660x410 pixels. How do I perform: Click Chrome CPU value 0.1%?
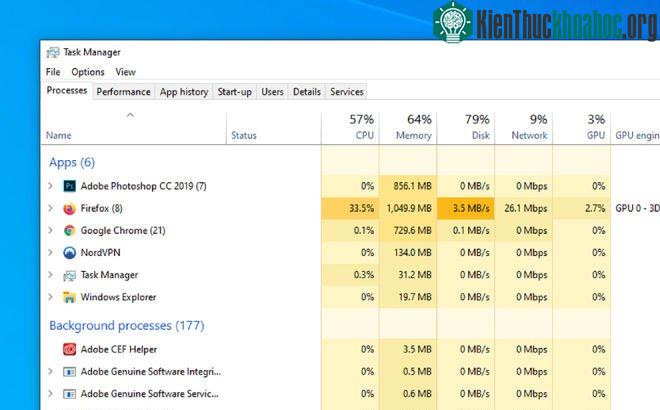tap(364, 231)
